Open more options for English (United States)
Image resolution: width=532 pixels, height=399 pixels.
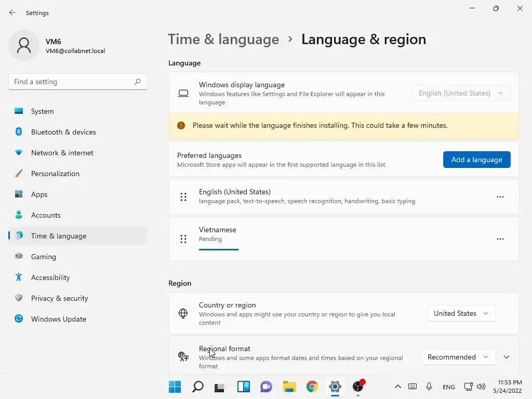tap(500, 197)
